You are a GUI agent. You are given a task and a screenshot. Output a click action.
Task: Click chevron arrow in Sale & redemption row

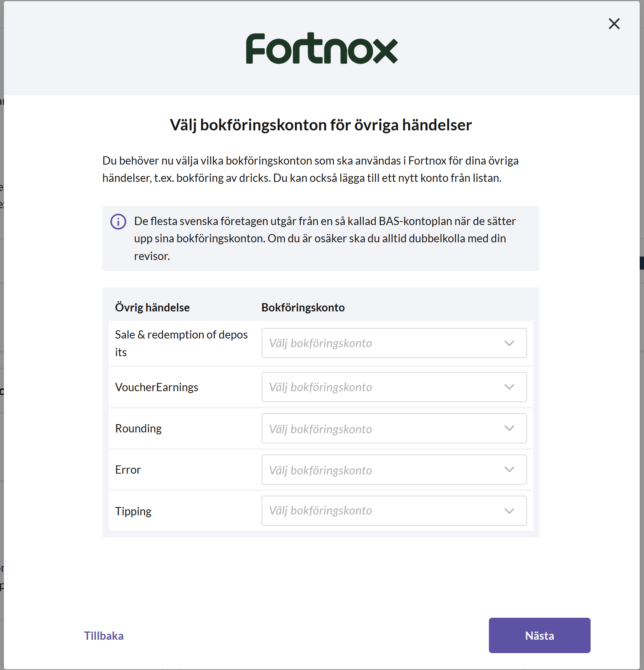pyautogui.click(x=509, y=343)
